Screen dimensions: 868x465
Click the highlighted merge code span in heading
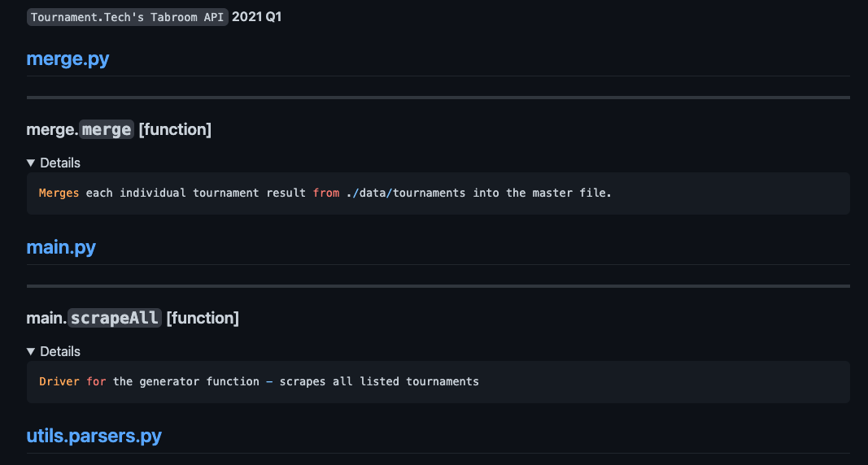pyautogui.click(x=107, y=129)
